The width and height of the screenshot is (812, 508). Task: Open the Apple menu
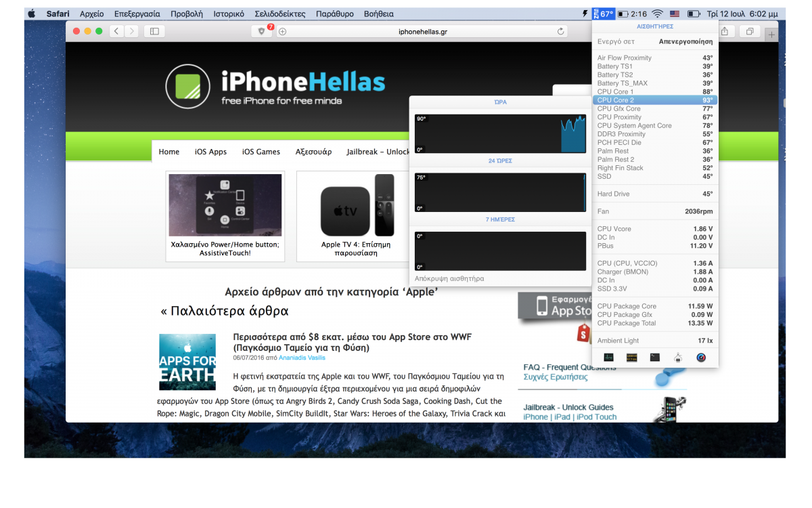[31, 14]
